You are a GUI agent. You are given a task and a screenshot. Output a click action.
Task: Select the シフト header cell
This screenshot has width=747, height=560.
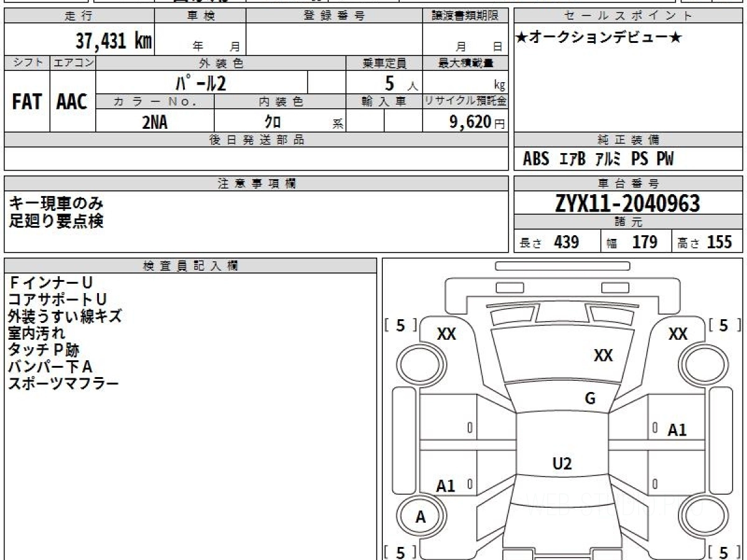[x=27, y=63]
